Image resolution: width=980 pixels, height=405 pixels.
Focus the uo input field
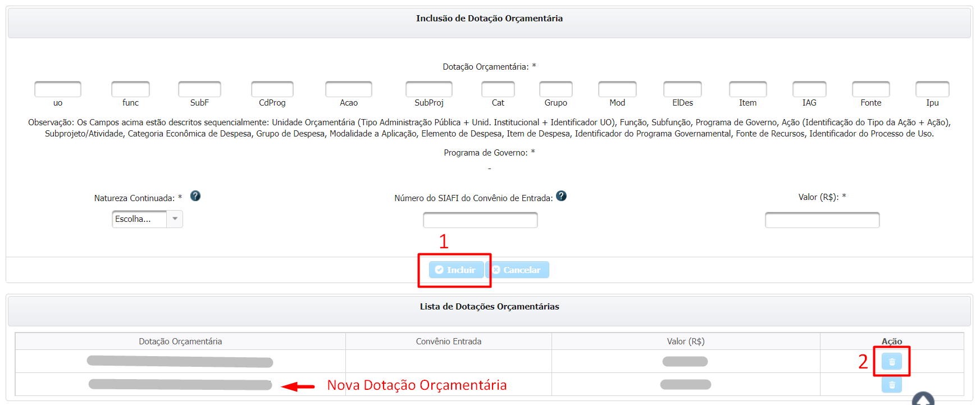tap(58, 89)
